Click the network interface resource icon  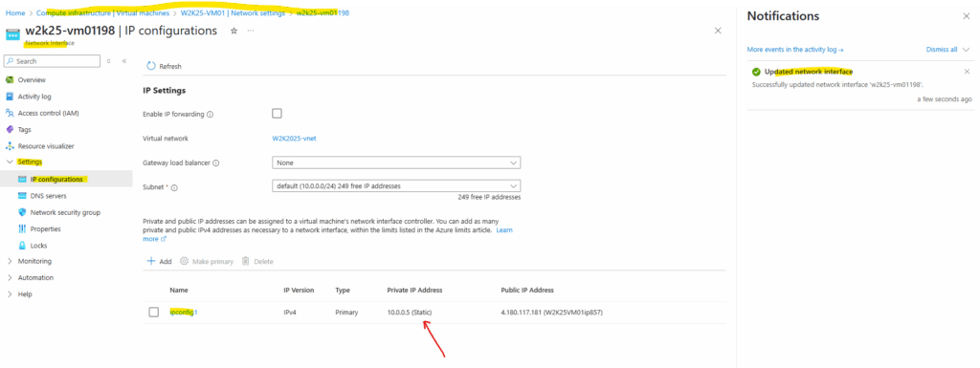[x=13, y=33]
